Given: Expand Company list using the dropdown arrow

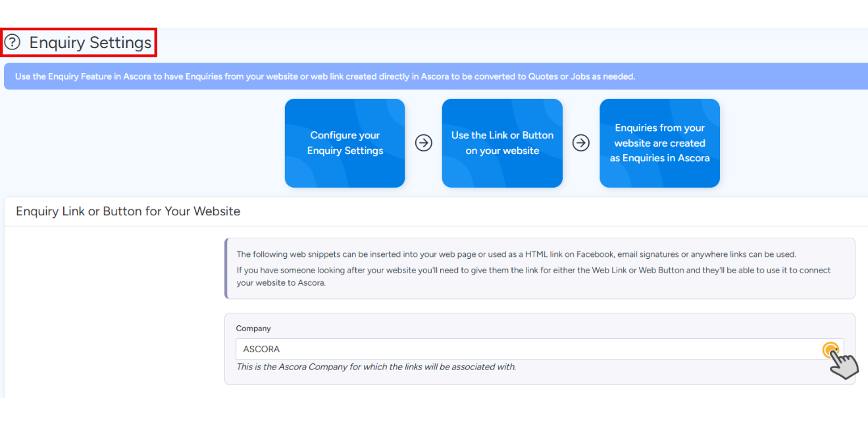Looking at the screenshot, I should tap(830, 349).
